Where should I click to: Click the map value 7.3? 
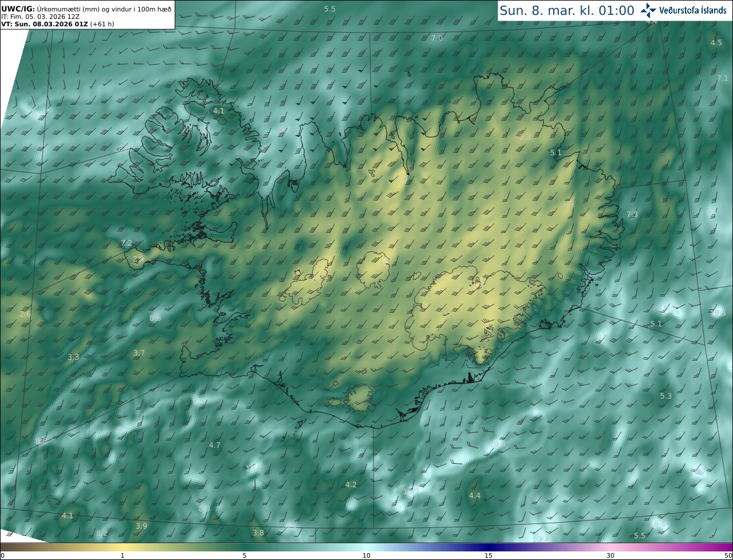pos(632,215)
